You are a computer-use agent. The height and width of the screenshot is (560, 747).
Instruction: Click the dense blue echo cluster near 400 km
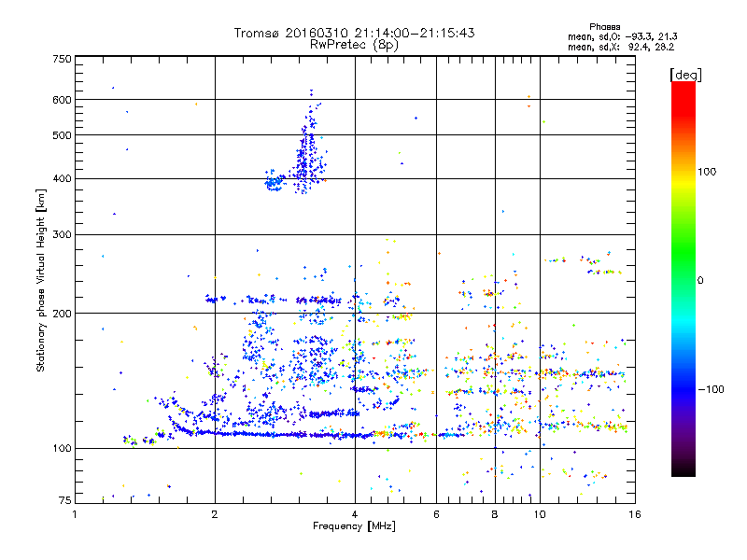click(x=275, y=182)
